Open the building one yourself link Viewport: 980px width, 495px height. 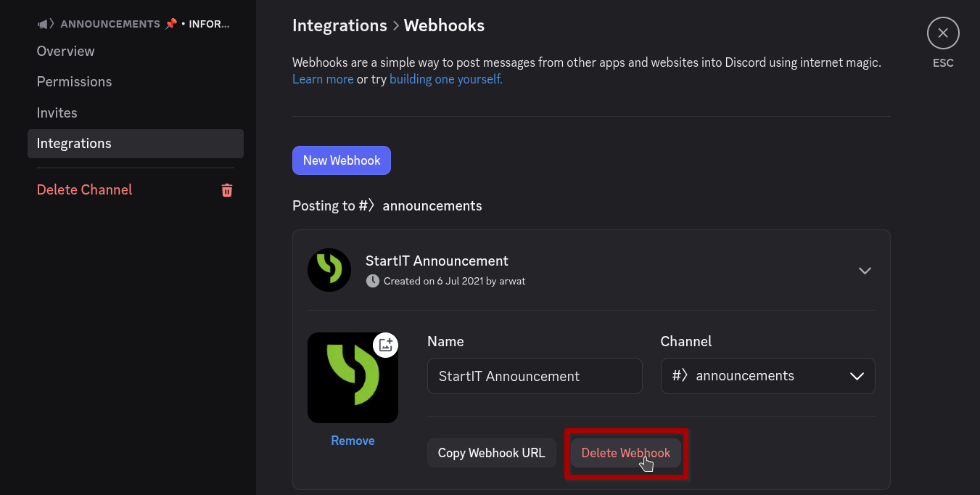[445, 80]
